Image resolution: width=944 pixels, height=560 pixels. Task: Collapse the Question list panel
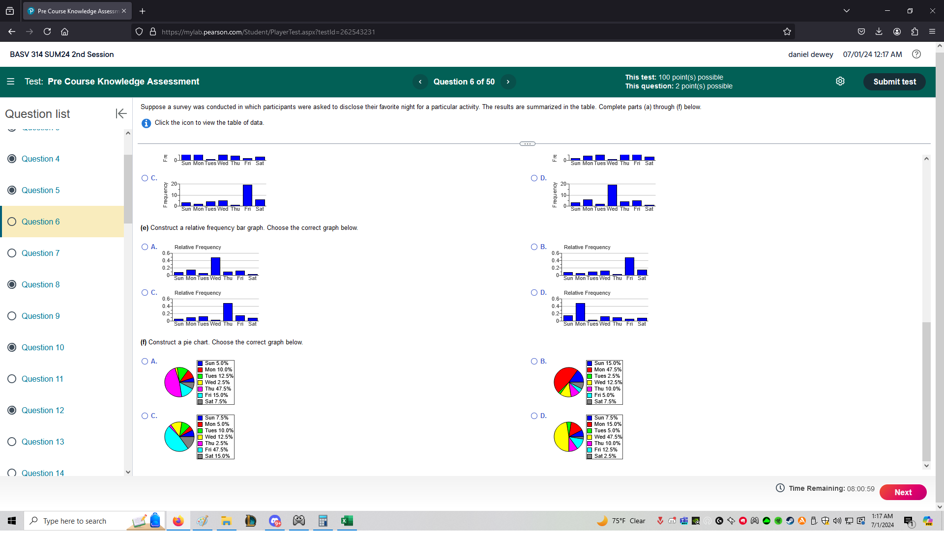[x=120, y=113]
